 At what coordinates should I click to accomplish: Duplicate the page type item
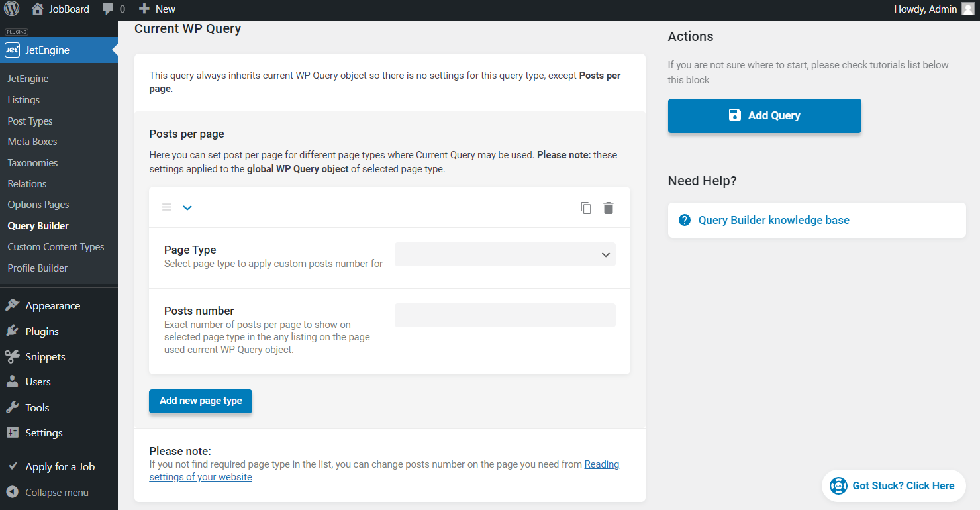(586, 207)
